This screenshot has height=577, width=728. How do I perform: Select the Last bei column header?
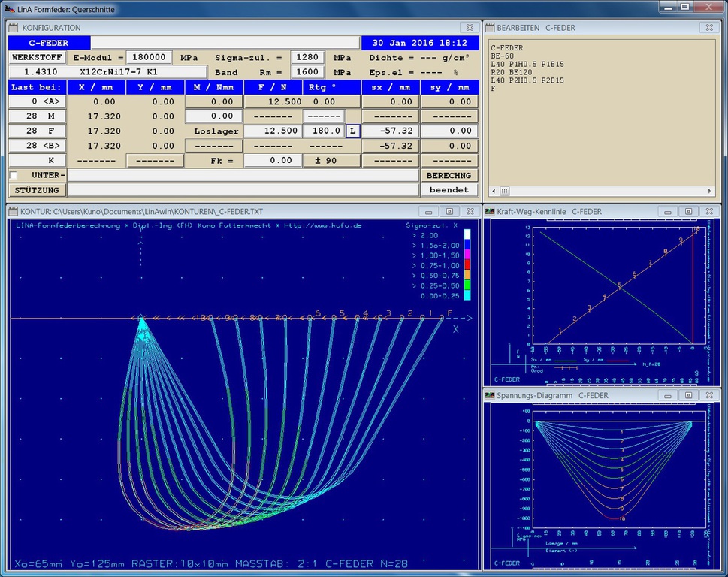coord(37,87)
